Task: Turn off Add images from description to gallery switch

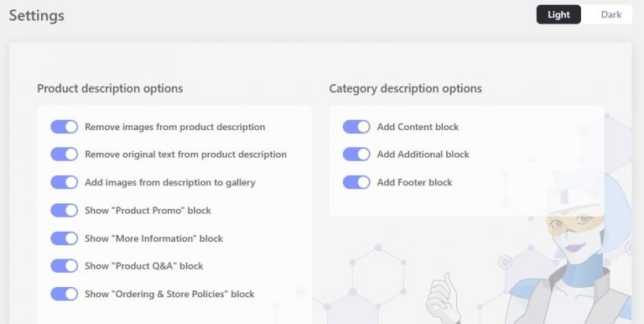Action: coord(64,182)
